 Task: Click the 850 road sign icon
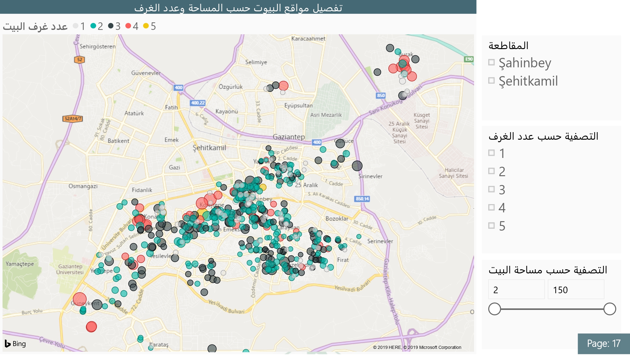click(x=381, y=95)
